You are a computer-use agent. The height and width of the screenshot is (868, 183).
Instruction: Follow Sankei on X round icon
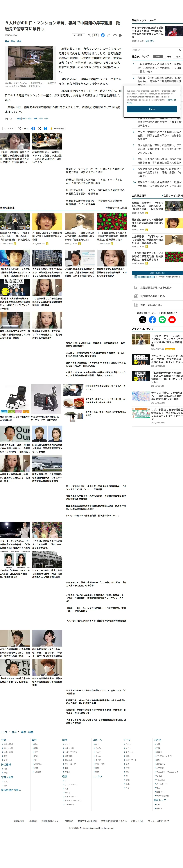pos(143,320)
